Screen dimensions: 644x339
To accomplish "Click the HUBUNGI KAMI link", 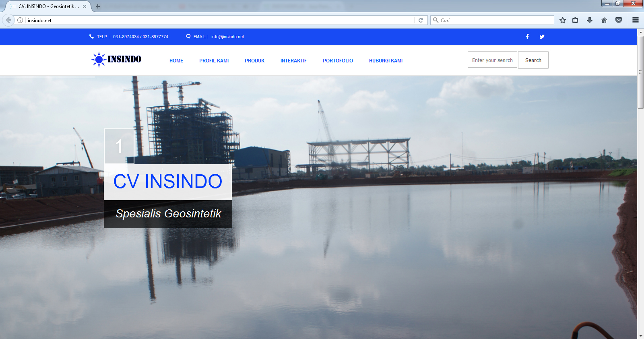I will click(x=386, y=61).
